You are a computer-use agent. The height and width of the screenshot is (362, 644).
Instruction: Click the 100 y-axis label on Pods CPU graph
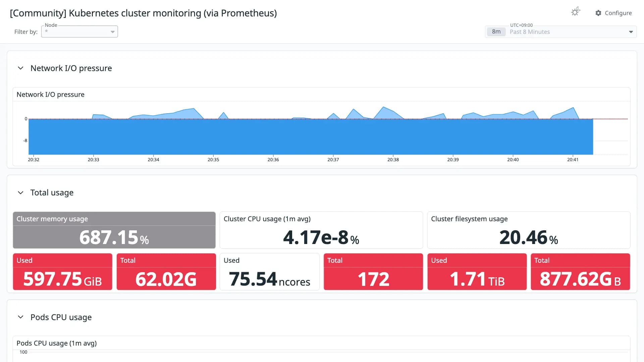click(x=23, y=352)
